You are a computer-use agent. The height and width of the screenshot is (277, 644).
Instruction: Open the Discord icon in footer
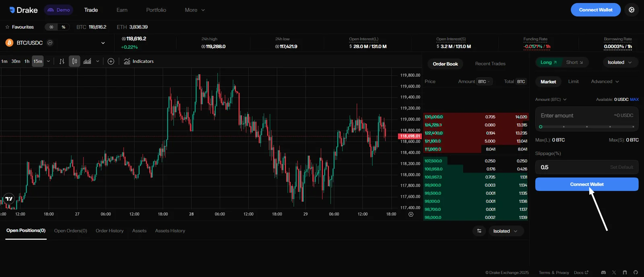pos(603,273)
